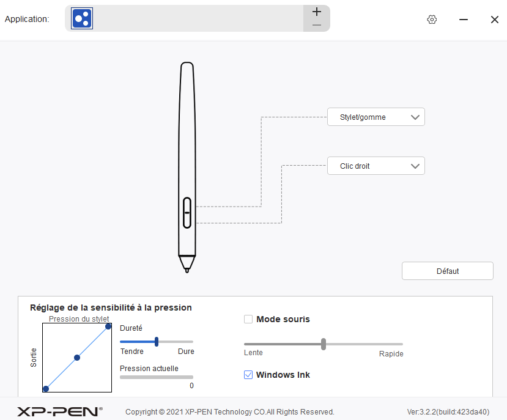Open the Stylet/gomme dropdown
Image resolution: width=507 pixels, height=420 pixels.
[376, 117]
